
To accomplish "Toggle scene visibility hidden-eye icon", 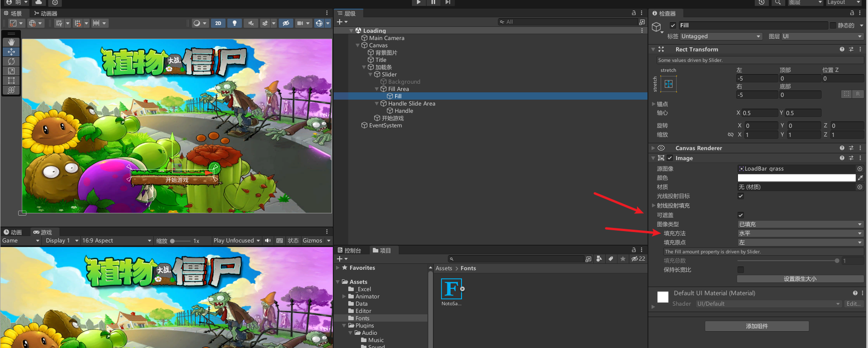I will pyautogui.click(x=286, y=23).
